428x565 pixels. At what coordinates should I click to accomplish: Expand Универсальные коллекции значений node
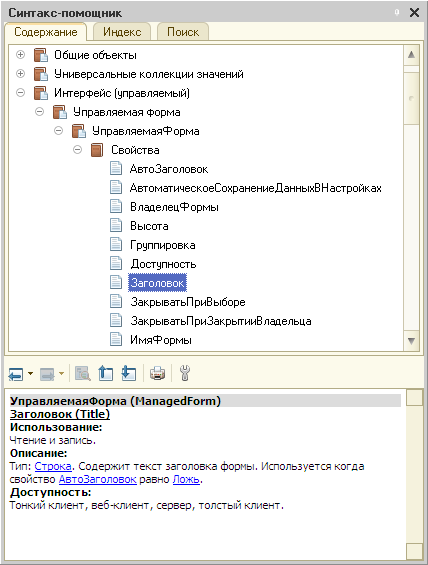click(21, 74)
